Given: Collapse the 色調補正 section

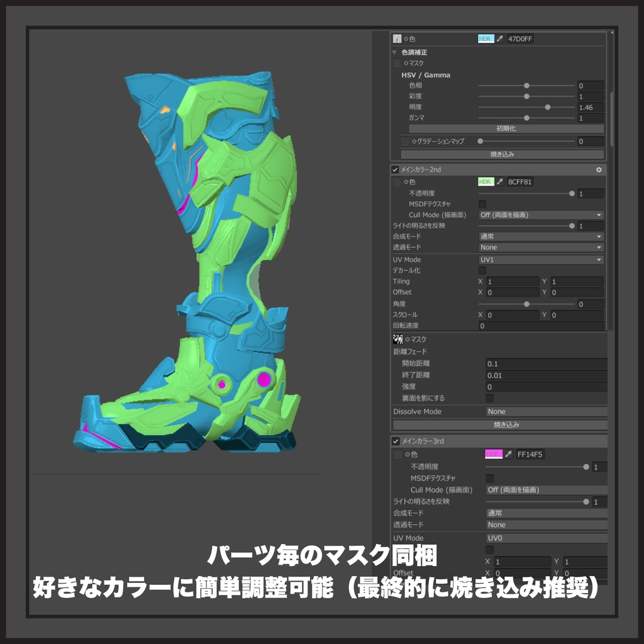Looking at the screenshot, I should [394, 53].
